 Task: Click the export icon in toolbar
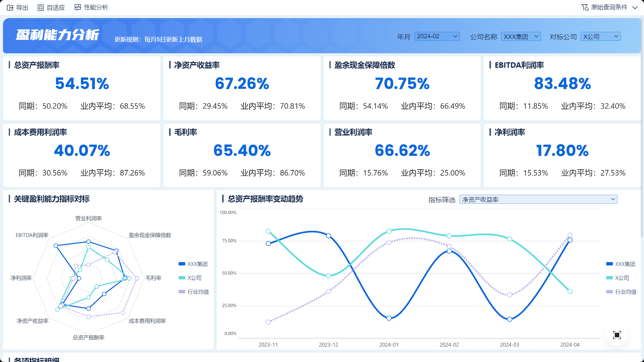10,7
